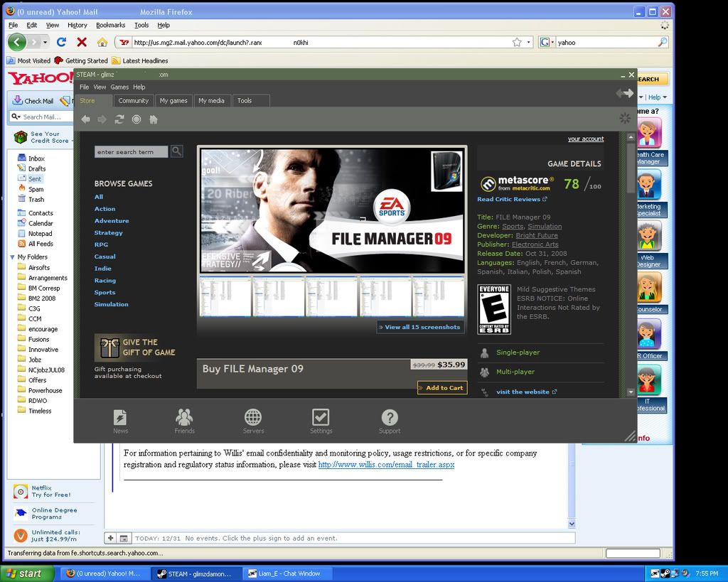Open Steam News icon
Screen dimensions: 728x582
point(120,417)
